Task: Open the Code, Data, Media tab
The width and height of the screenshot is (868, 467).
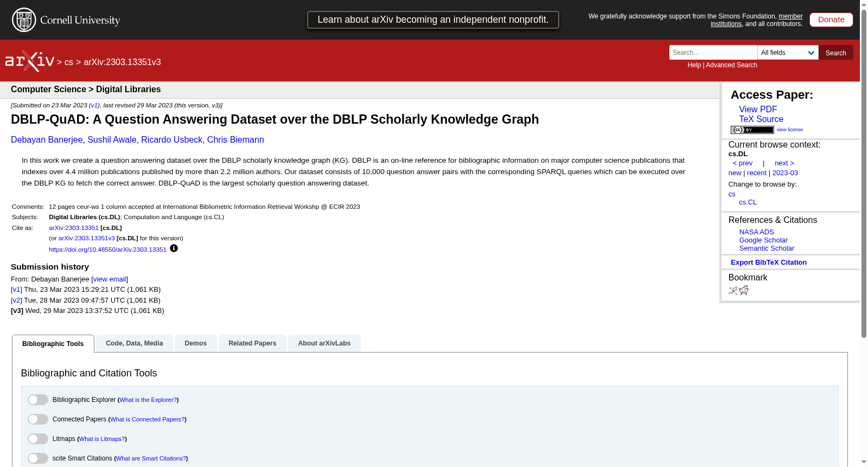Action: 135,343
